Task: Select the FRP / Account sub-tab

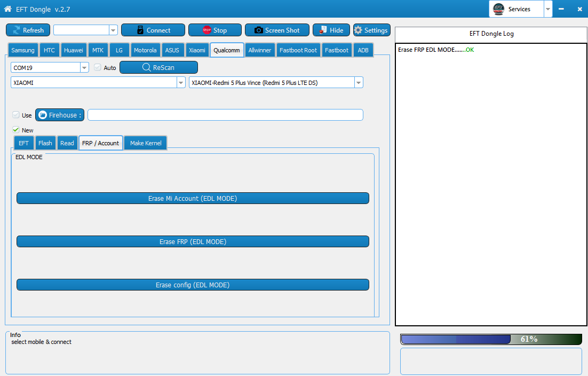Action: 100,143
